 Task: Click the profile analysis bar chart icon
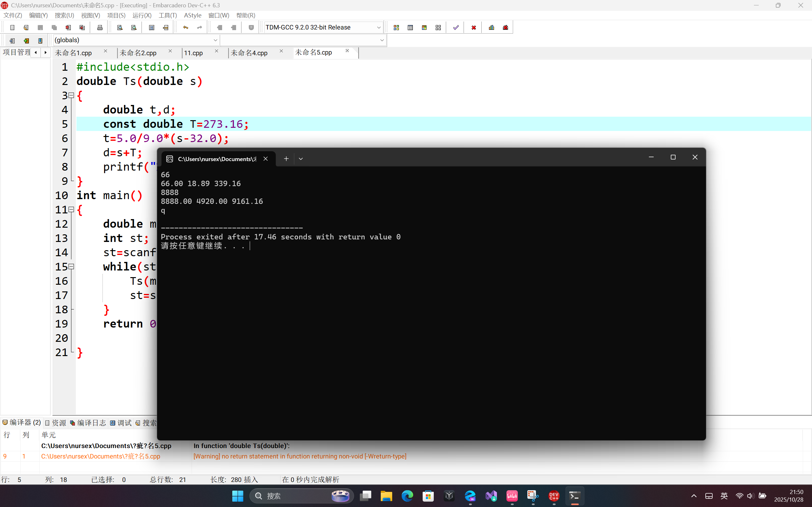(x=492, y=28)
